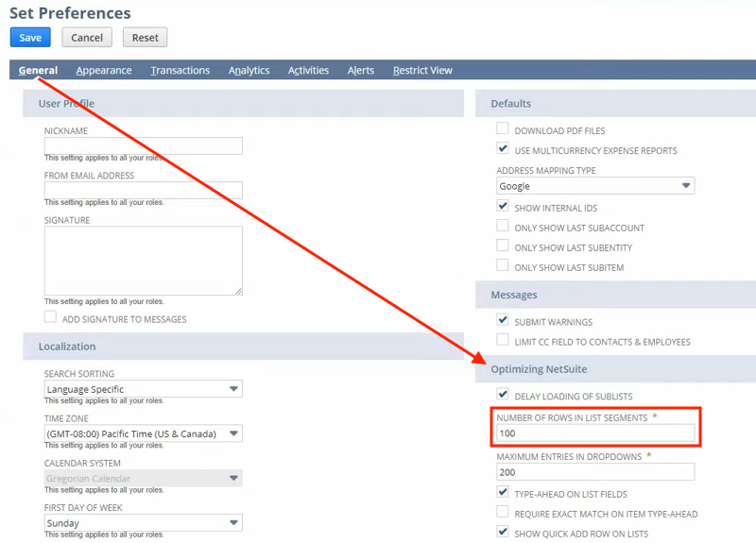Open the Transactions tab
Screen dimensions: 756x543
coord(180,70)
